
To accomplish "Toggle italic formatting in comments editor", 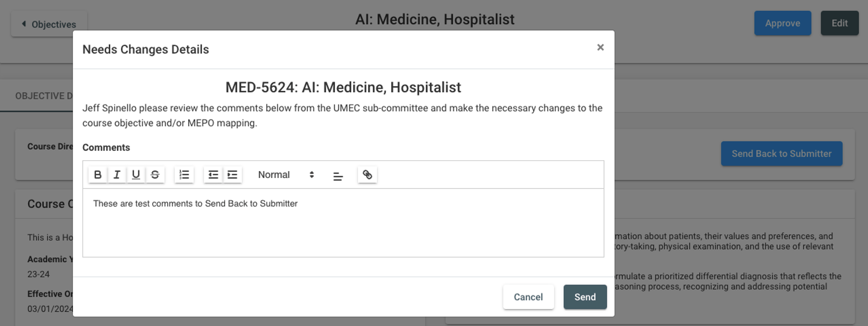I will [x=117, y=175].
